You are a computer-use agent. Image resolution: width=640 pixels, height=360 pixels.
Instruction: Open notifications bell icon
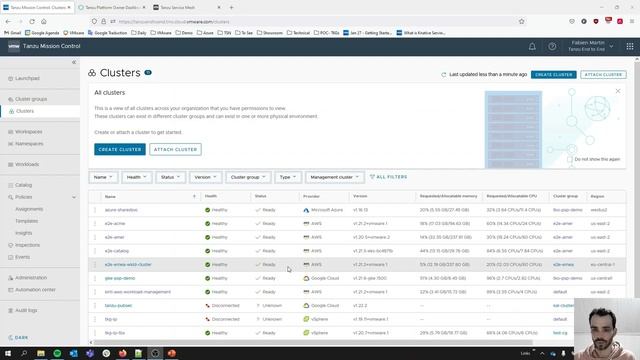(x=532, y=47)
